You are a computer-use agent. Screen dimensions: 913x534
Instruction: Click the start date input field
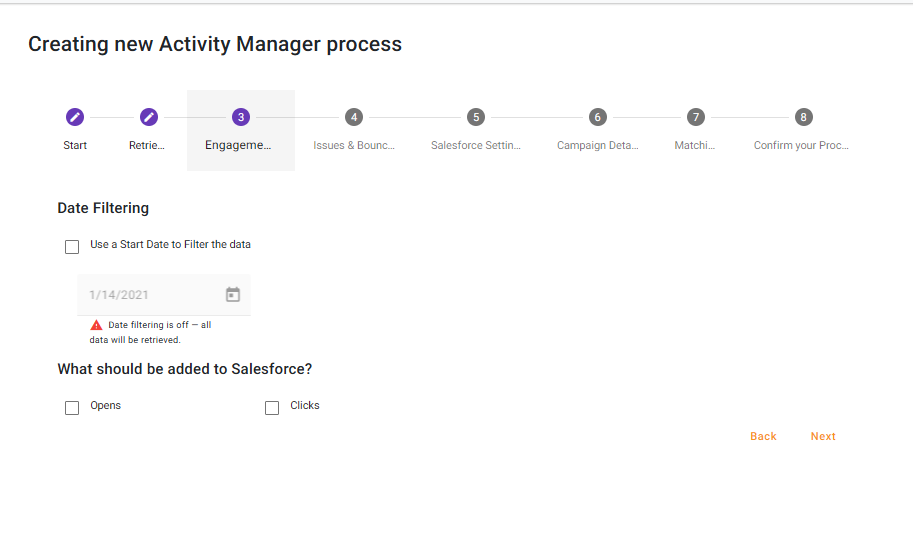(150, 295)
